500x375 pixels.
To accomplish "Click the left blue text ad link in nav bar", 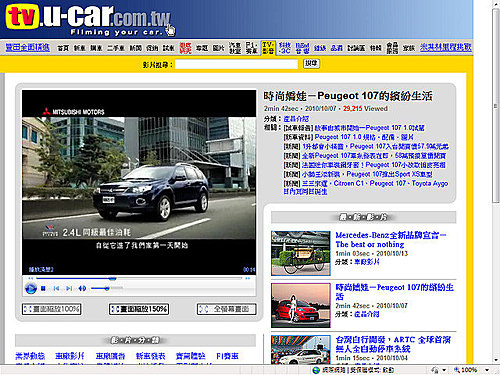I will (x=28, y=48).
